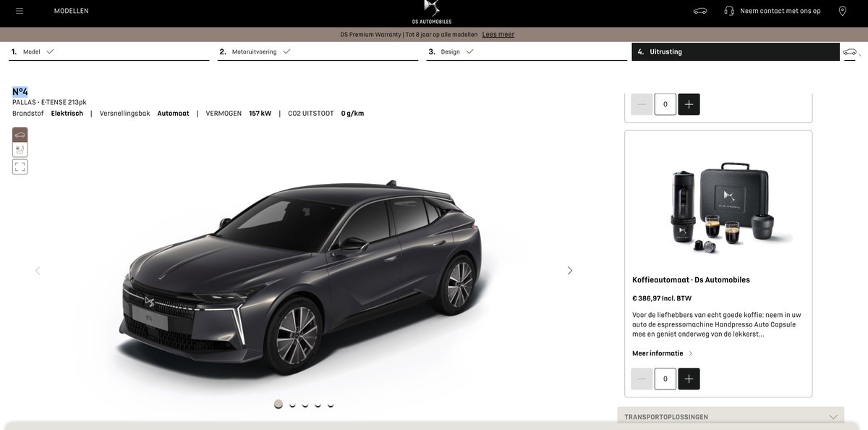Expand the TRANSPORTOPLOSSINGEN section
The width and height of the screenshot is (868, 430).
[731, 417]
